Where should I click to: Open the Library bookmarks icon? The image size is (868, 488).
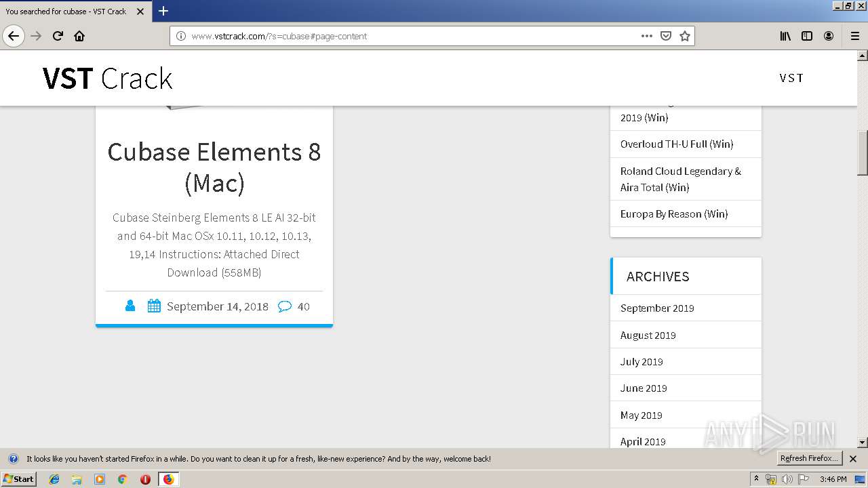tap(785, 36)
